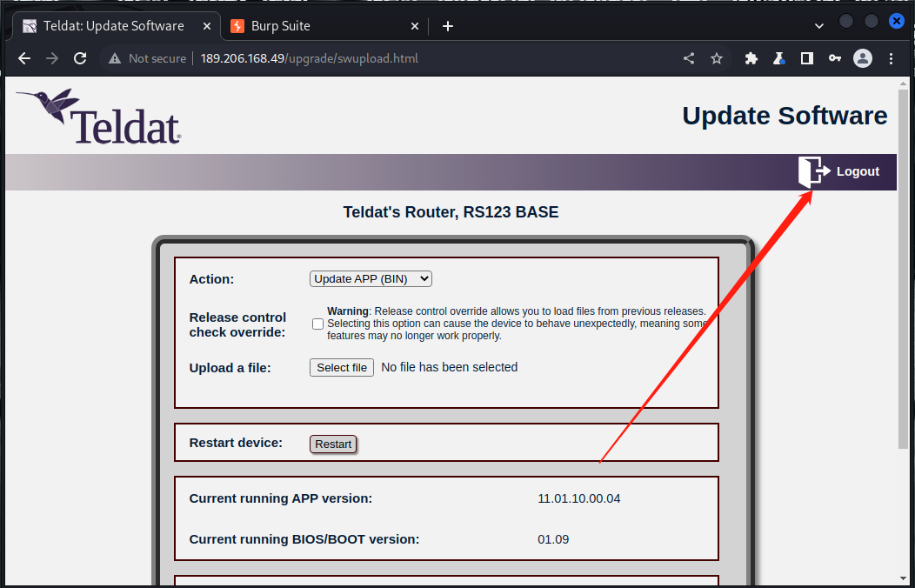This screenshot has width=915, height=588.
Task: Open the profile avatar menu
Action: (x=863, y=58)
